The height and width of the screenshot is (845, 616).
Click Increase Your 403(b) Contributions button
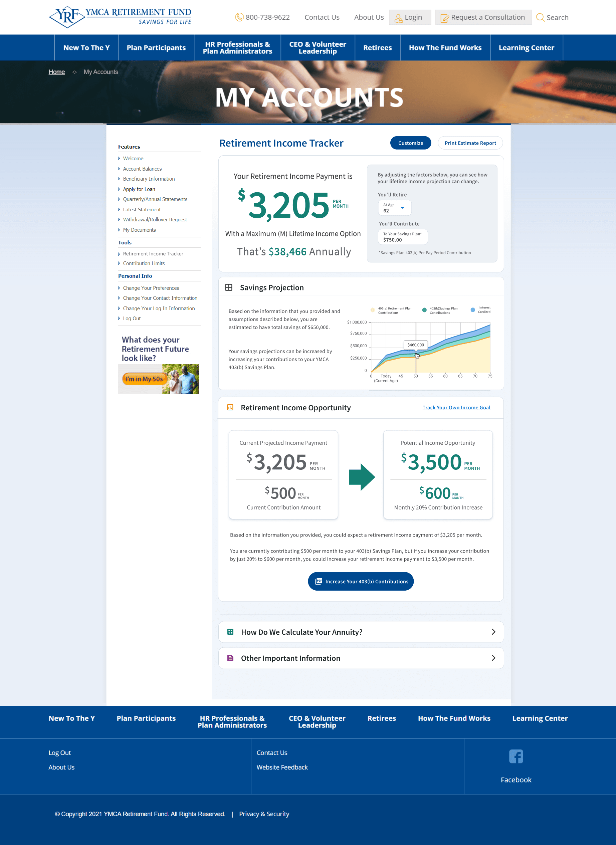[x=361, y=581]
